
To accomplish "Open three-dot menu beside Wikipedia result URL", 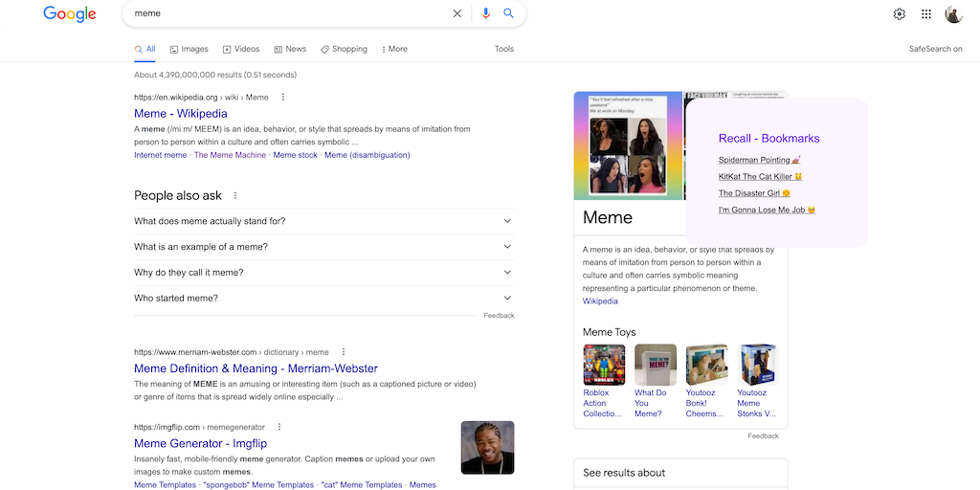I will pos(282,97).
